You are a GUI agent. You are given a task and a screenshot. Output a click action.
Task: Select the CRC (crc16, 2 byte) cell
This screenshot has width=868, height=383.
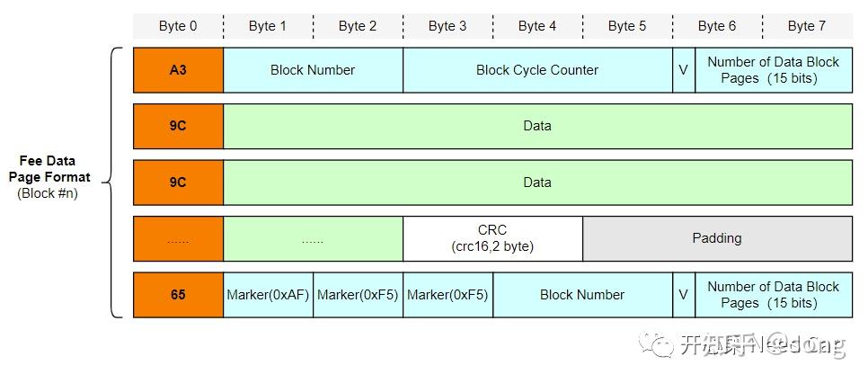click(x=492, y=238)
